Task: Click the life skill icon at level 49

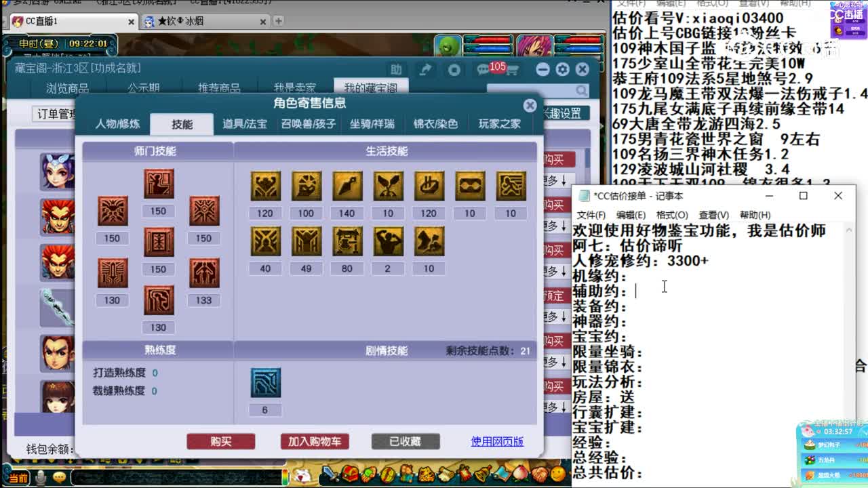Action: click(307, 242)
